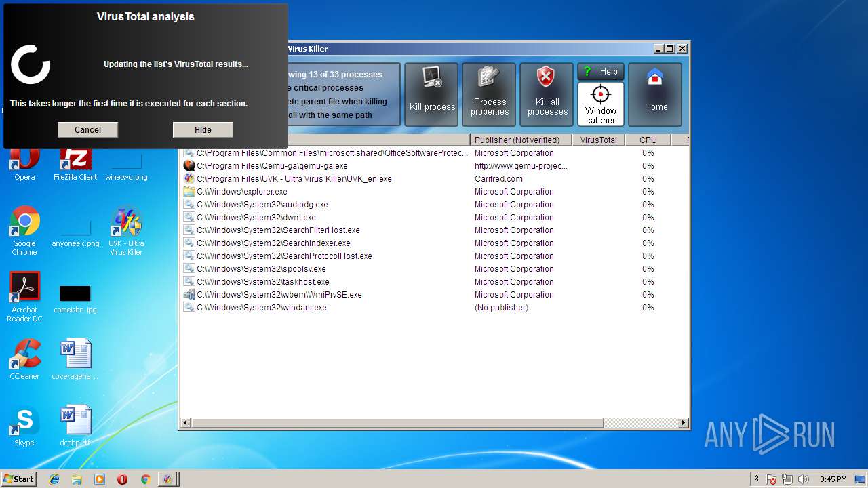Select the audiodg.exe process row
Screen dimensions: 868x488
pos(434,205)
